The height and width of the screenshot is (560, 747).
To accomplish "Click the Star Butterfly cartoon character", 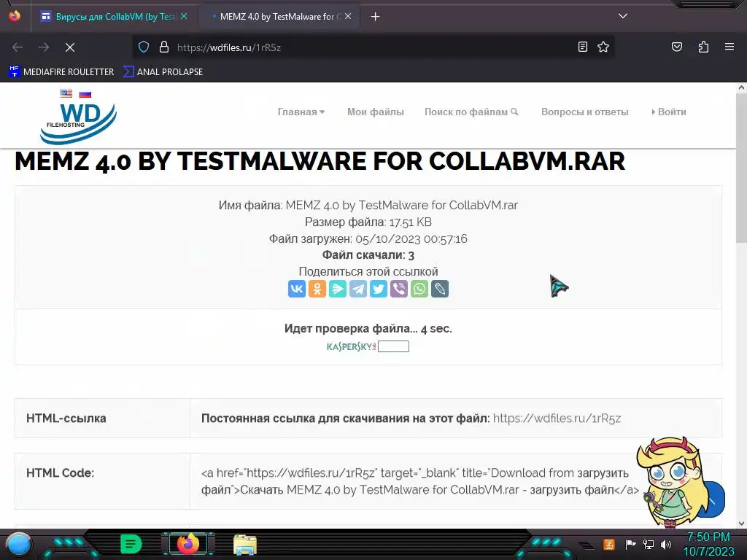I will pyautogui.click(x=672, y=481).
